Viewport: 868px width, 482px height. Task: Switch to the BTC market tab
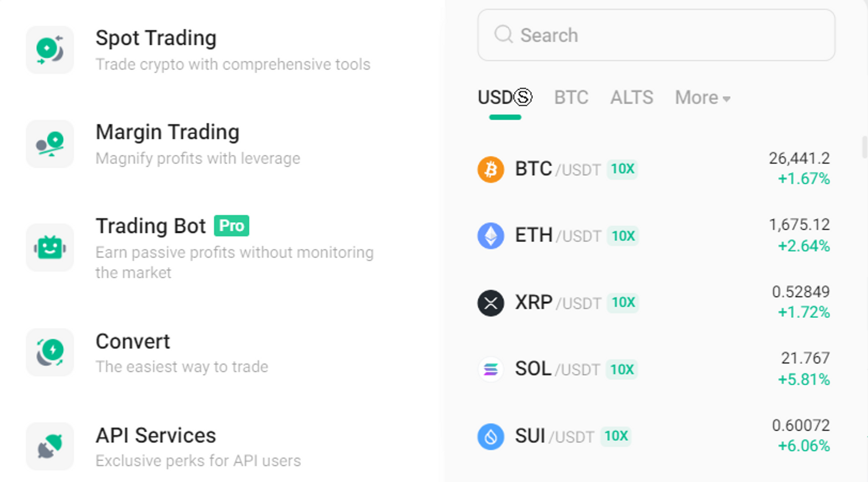point(571,97)
